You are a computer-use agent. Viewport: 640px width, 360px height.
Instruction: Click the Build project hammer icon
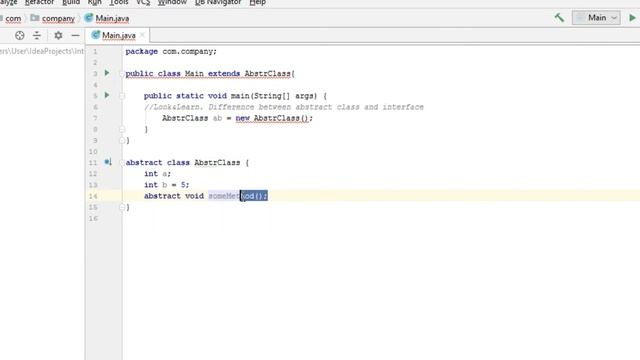559,18
